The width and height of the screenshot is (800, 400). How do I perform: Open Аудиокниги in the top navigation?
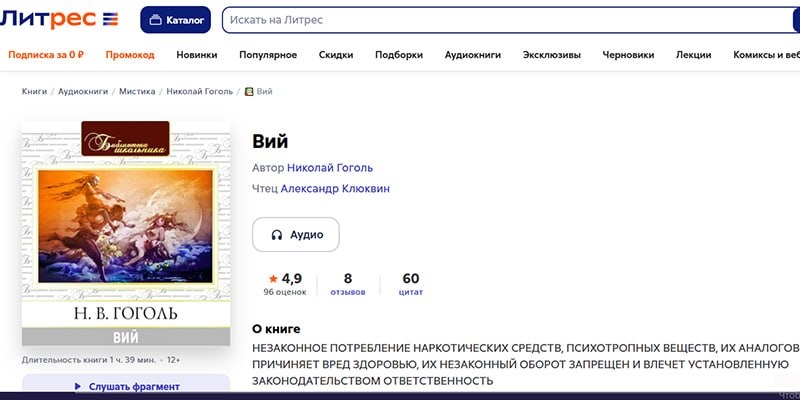[473, 55]
